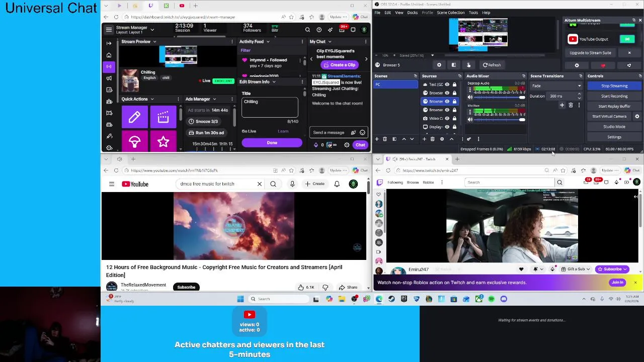Image resolution: width=644 pixels, height=362 pixels.
Task: Add a source with plus icon in OBS Sources
Action: [425, 139]
